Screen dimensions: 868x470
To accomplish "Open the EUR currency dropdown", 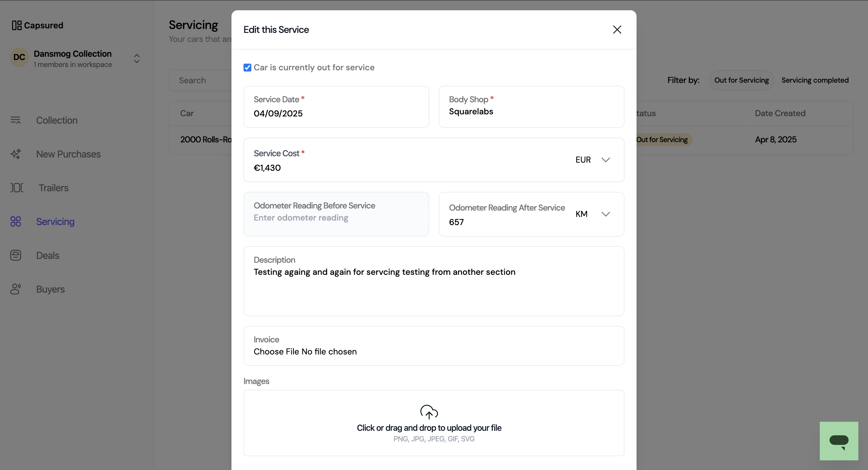I will point(593,160).
